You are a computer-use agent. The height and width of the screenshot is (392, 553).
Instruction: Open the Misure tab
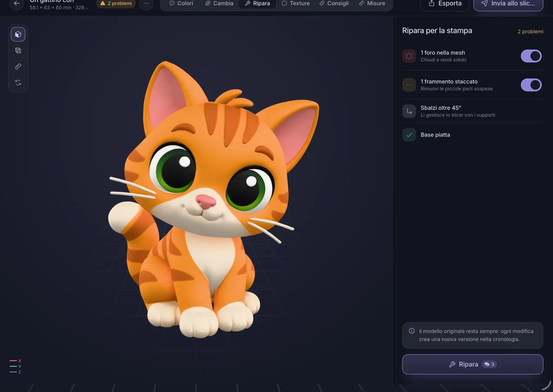(x=372, y=3)
